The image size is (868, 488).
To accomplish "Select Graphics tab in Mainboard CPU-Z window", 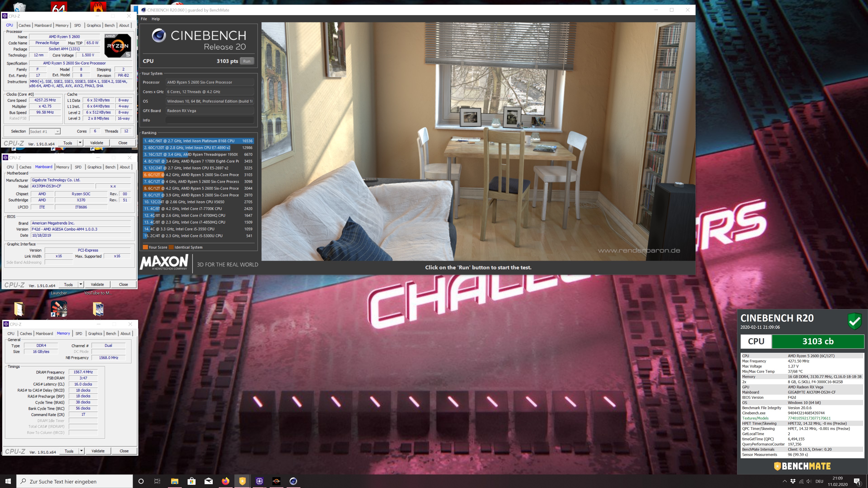I will coord(94,167).
